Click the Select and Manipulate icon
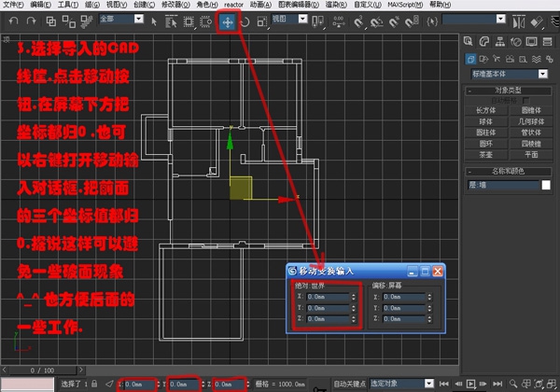The height and width of the screenshot is (392, 560). tap(338, 21)
